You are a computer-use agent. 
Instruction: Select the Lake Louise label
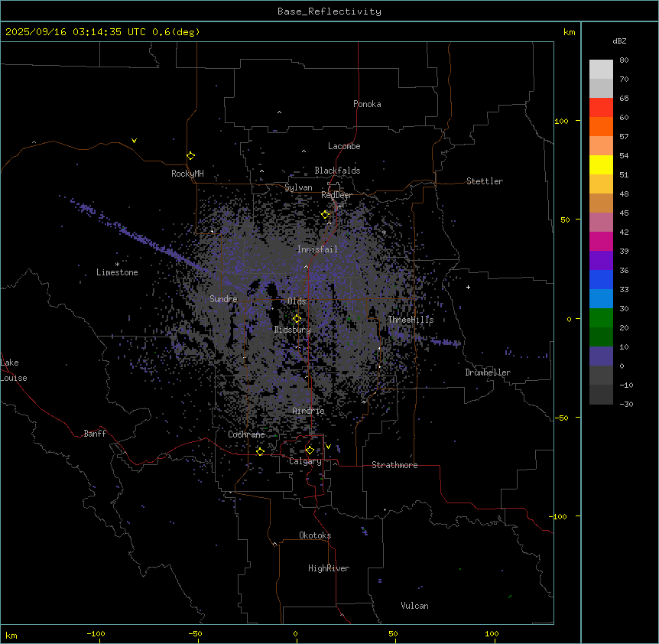14,370
